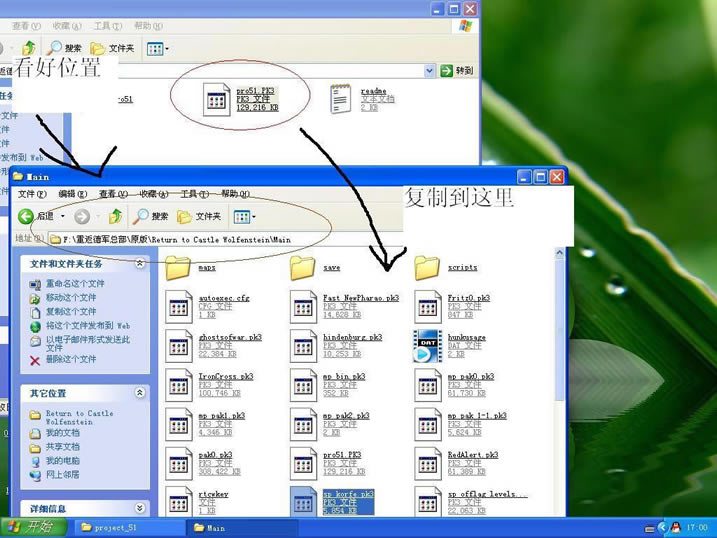Image resolution: width=717 pixels, height=538 pixels.
Task: Open 文件(F) menu in Main window
Action: pos(32,194)
